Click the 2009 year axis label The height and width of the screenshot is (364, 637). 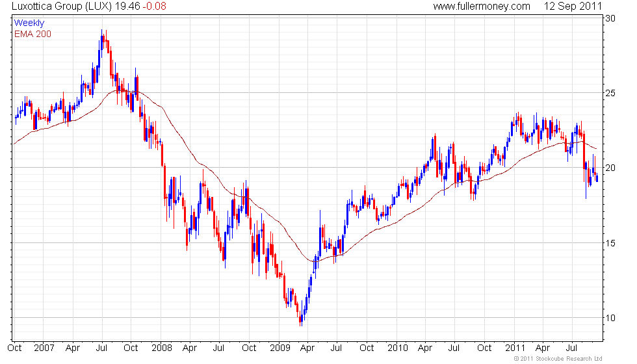point(280,348)
